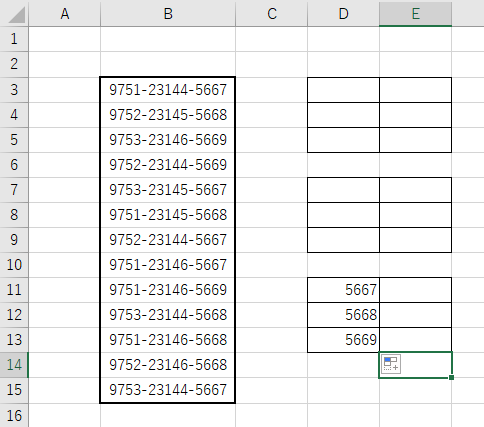Click empty bordered cell D3
The width and height of the screenshot is (484, 427).
coord(343,90)
